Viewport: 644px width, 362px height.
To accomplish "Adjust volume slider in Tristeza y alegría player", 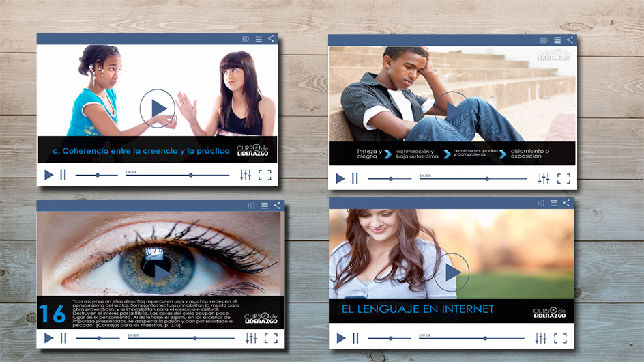I will [390, 179].
